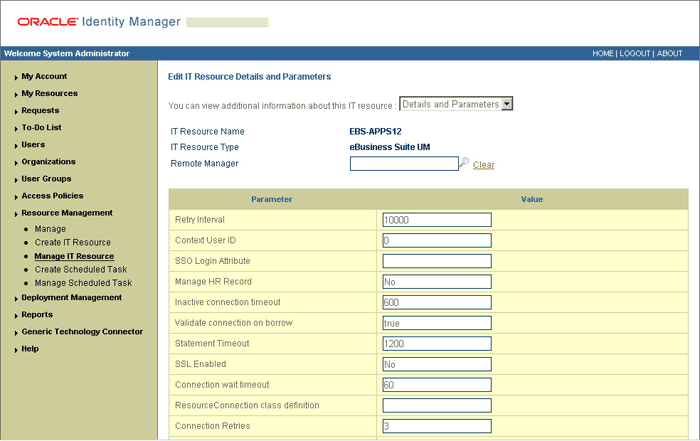The height and width of the screenshot is (441, 700).
Task: Expand the User Groups menu arrow
Action: tap(16, 180)
